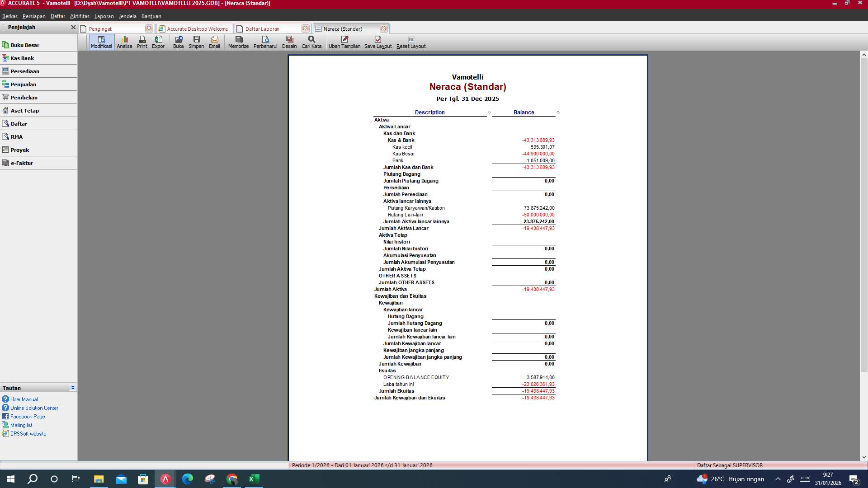This screenshot has height=488, width=868.
Task: Open the User Manual link
Action: point(24,399)
